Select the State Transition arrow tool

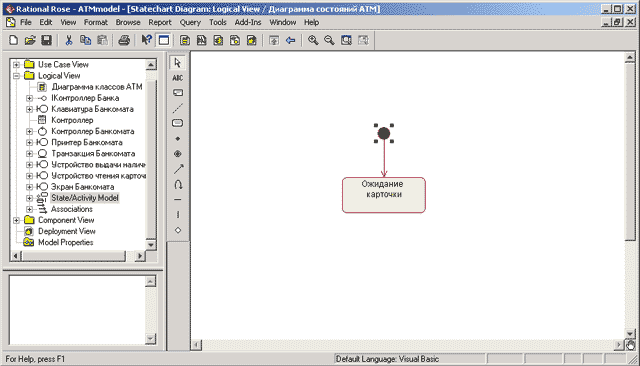[x=178, y=169]
